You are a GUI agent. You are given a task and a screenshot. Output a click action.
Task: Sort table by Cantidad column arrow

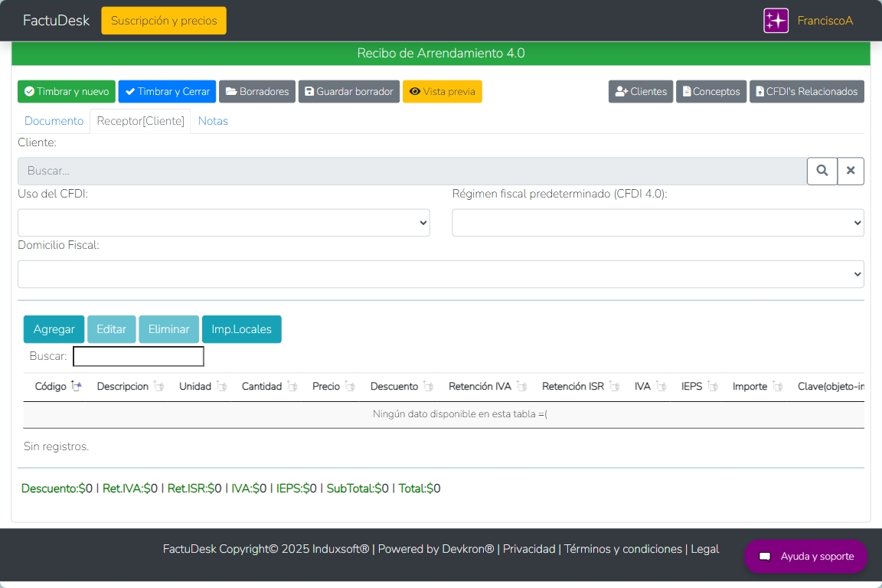292,387
